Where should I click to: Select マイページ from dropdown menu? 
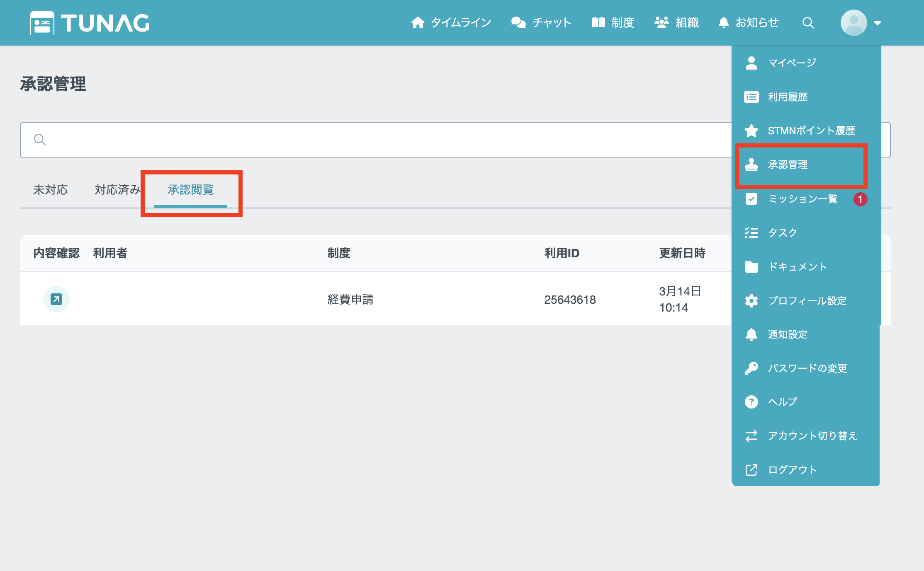coord(791,63)
